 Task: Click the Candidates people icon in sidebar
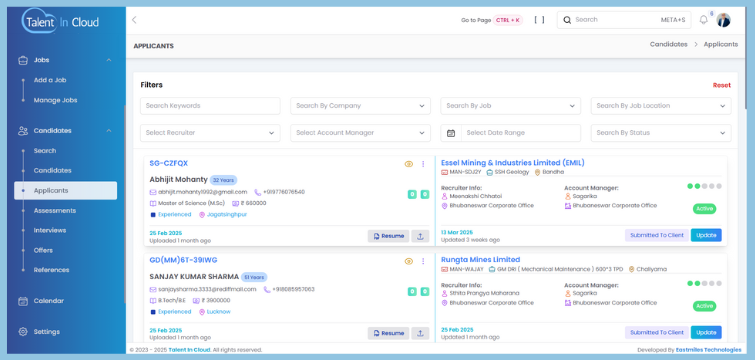point(23,130)
